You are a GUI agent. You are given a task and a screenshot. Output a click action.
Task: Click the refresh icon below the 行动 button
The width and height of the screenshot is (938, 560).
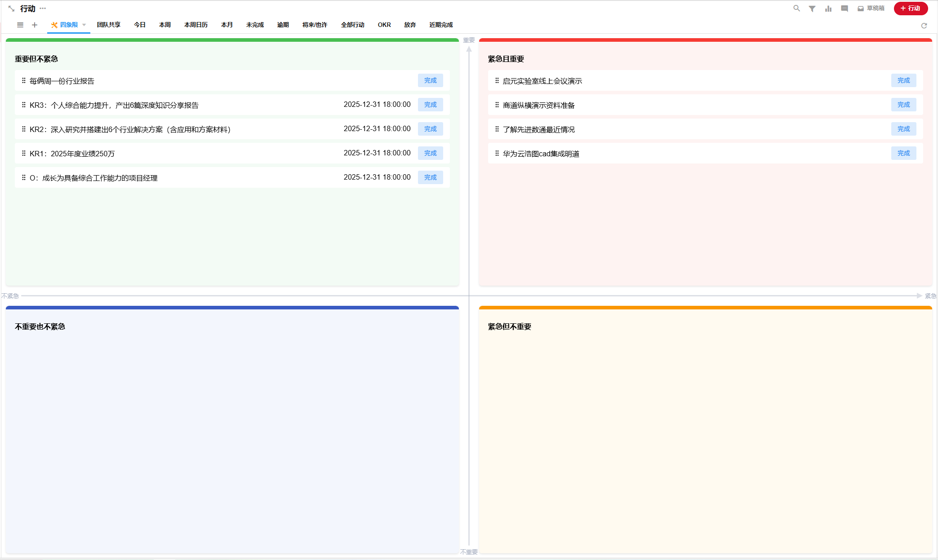point(924,26)
